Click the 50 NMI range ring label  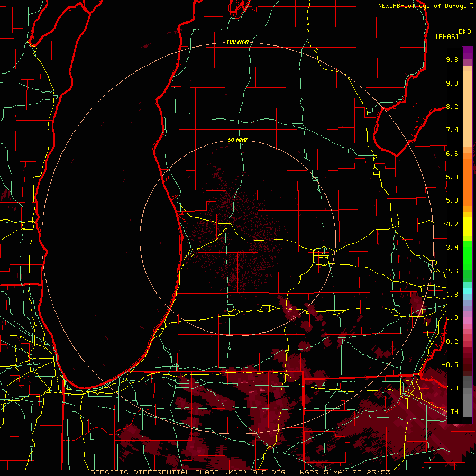pos(237,140)
